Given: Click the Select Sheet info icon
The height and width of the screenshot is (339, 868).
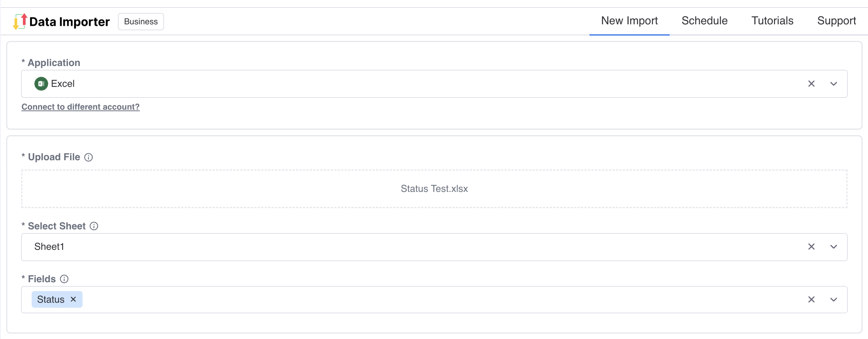Looking at the screenshot, I should pyautogui.click(x=94, y=226).
